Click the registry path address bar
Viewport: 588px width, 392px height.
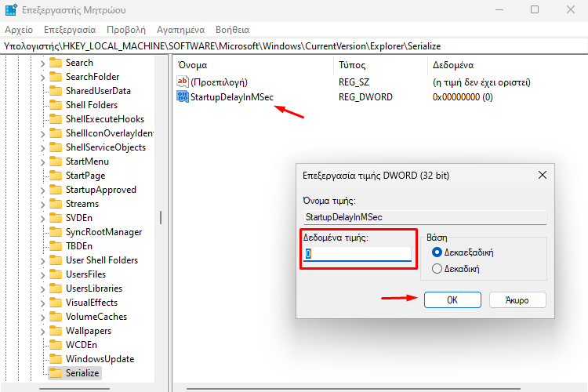294,46
